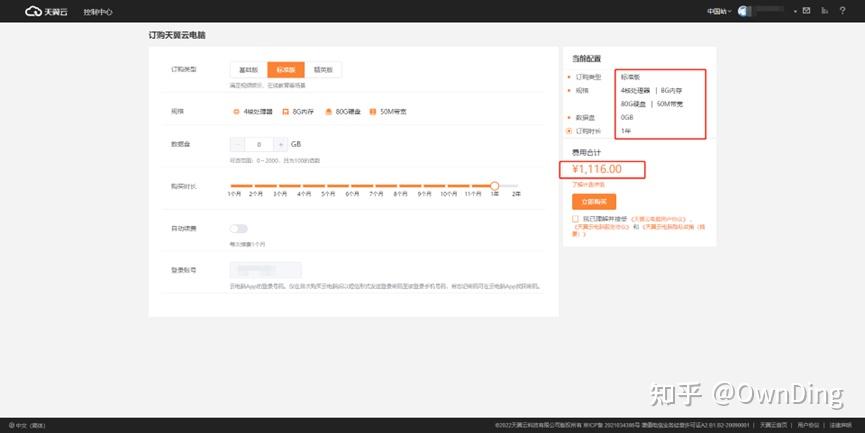
Task: Open the 中国站 site region dropdown
Action: click(x=719, y=11)
